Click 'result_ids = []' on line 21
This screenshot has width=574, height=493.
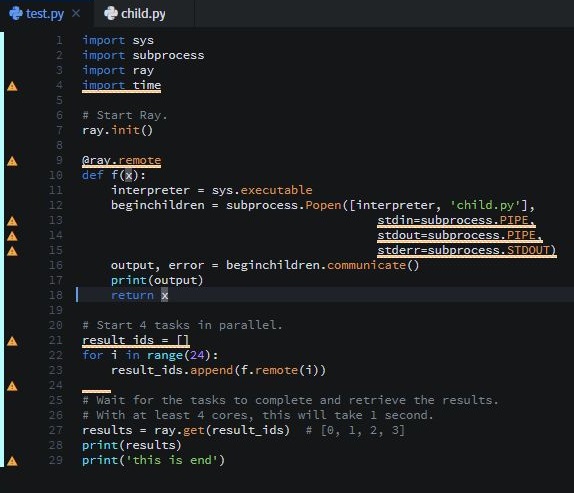pos(136,340)
